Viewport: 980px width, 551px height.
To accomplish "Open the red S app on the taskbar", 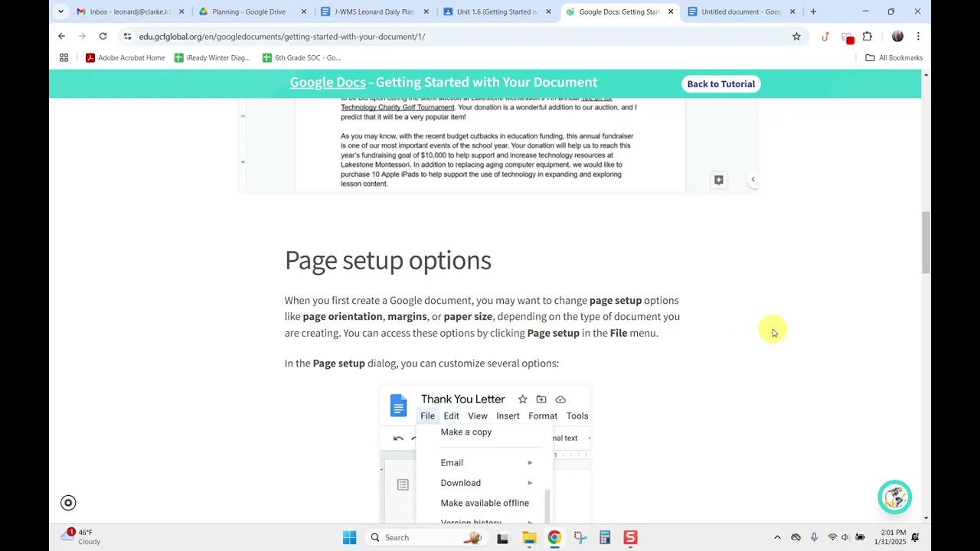I will (x=630, y=537).
